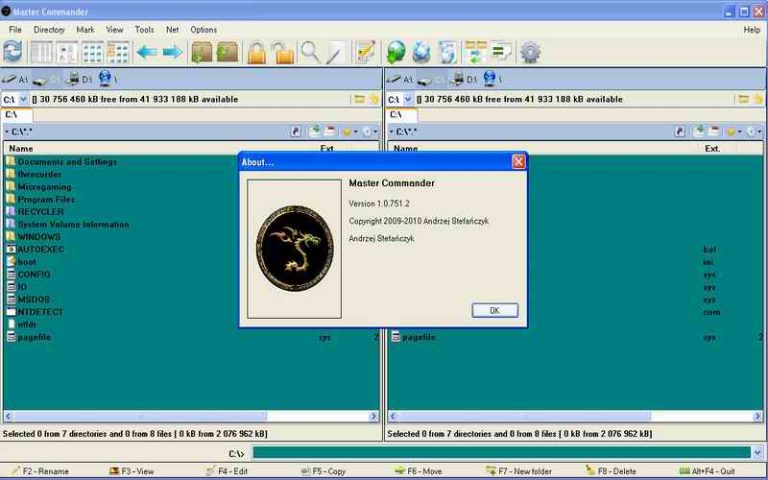Click the blue left arrow toolbar icon
Image resolution: width=768 pixels, height=480 pixels.
click(x=147, y=52)
